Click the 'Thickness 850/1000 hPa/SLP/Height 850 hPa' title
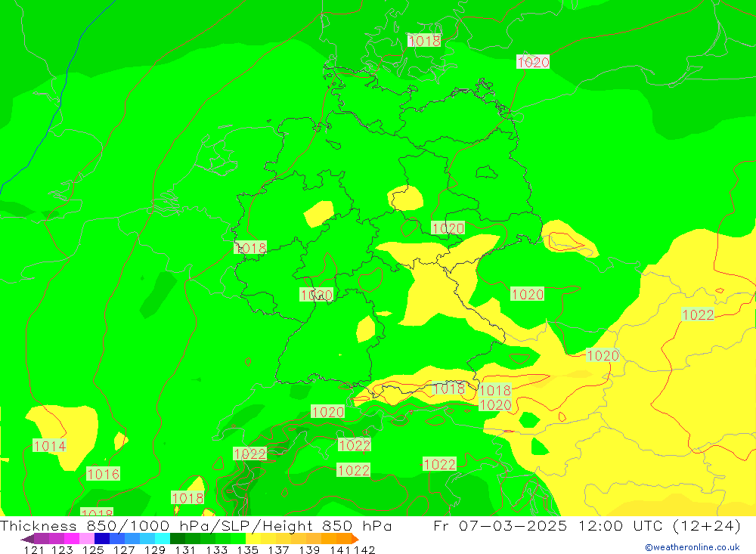 pyautogui.click(x=196, y=525)
